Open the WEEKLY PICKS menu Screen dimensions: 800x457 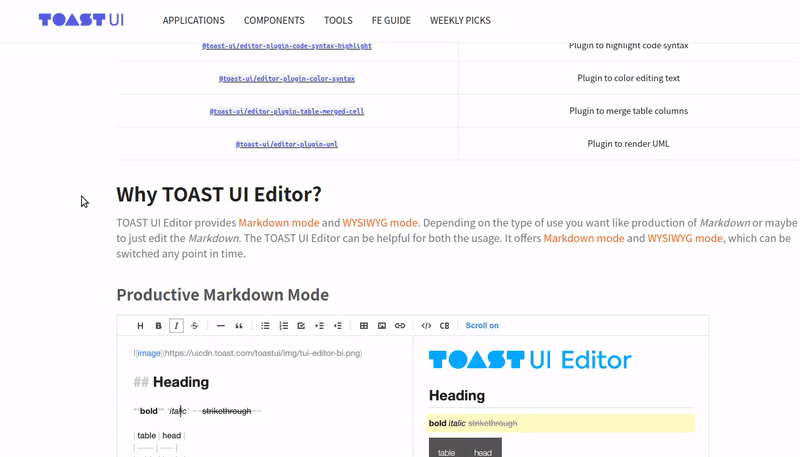(x=460, y=20)
